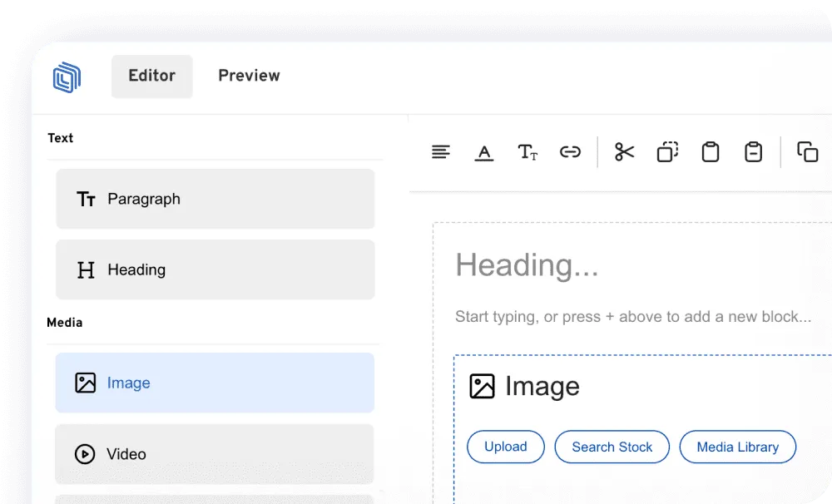The width and height of the screenshot is (832, 504).
Task: Click the blank clipboard paste icon
Action: click(711, 152)
